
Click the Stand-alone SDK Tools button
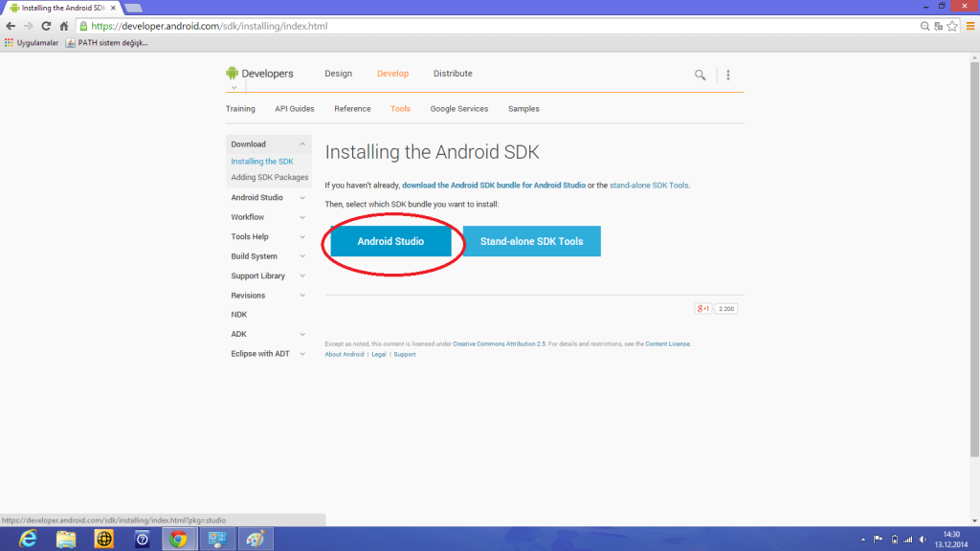(x=531, y=242)
